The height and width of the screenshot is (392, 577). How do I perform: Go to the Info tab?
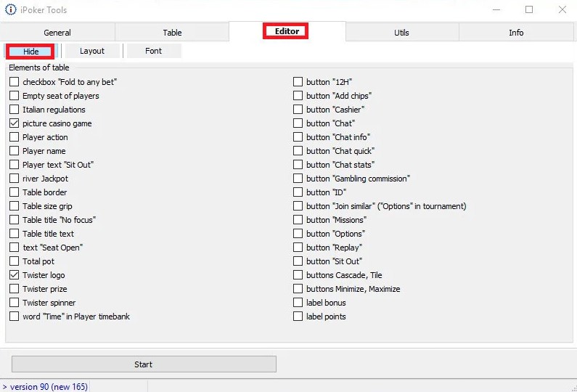[516, 33]
